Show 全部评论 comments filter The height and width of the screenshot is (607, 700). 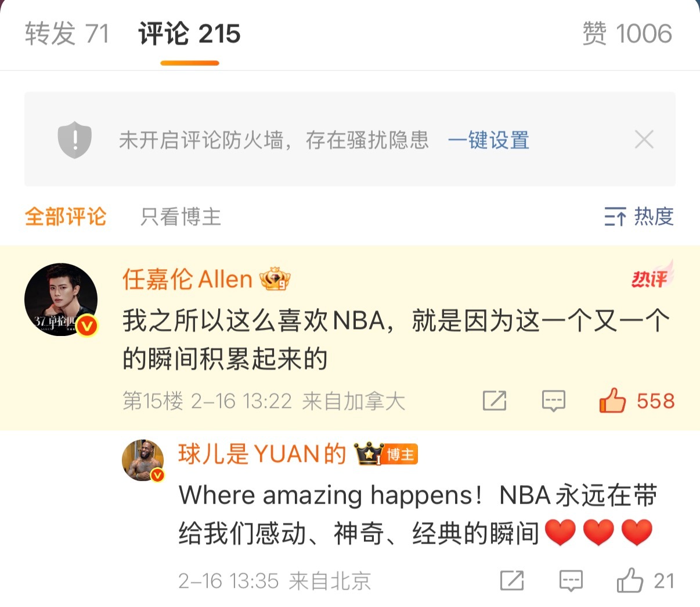[x=66, y=216]
